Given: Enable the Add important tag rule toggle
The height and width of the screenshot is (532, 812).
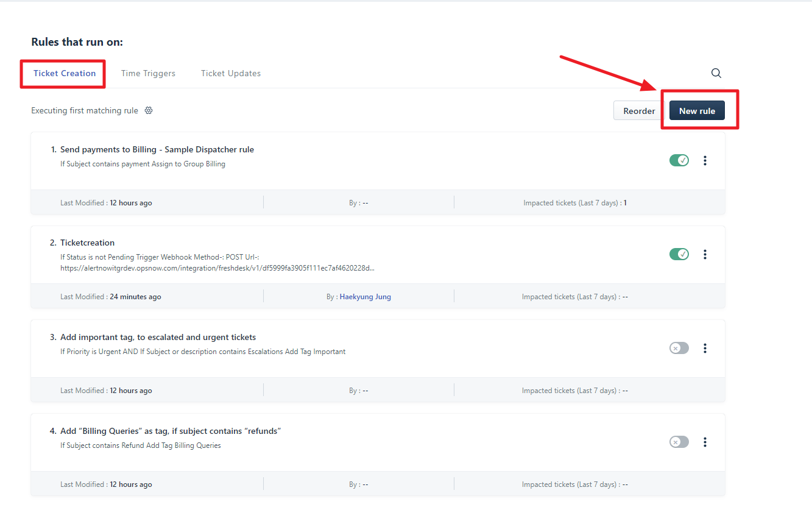Looking at the screenshot, I should click(679, 348).
